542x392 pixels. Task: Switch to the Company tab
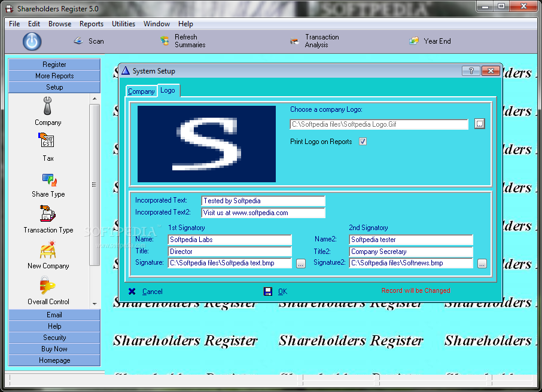coord(141,91)
